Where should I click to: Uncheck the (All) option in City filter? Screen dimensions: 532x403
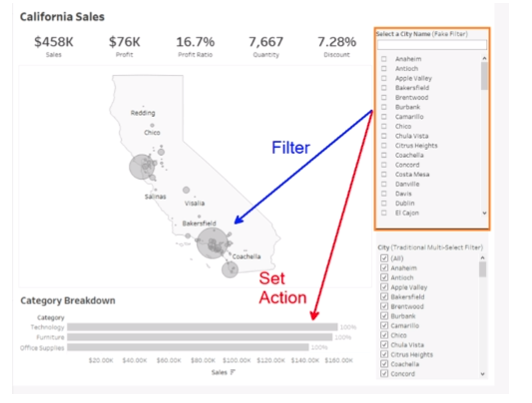click(384, 258)
